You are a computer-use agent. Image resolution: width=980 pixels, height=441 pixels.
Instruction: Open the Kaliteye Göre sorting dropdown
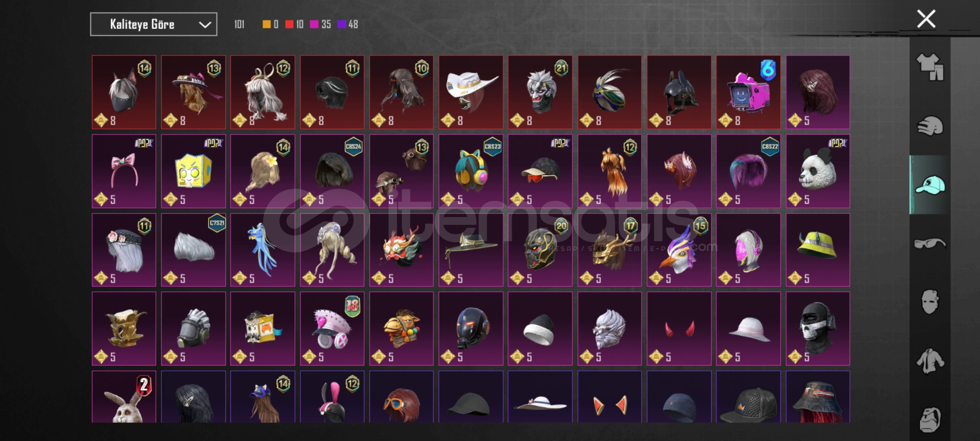154,24
